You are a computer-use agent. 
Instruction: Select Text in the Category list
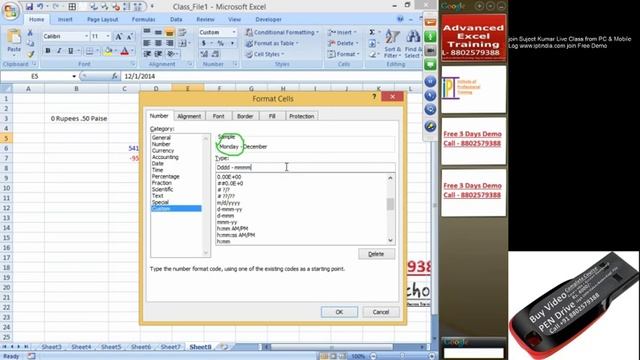(158, 196)
